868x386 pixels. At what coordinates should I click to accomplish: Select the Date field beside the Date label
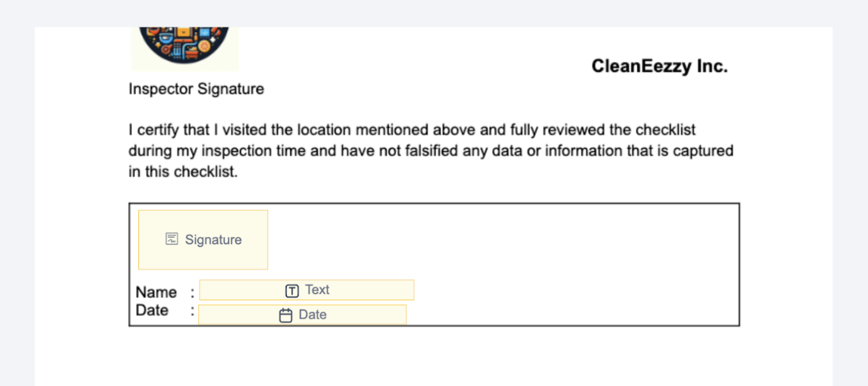pyautogui.click(x=302, y=315)
